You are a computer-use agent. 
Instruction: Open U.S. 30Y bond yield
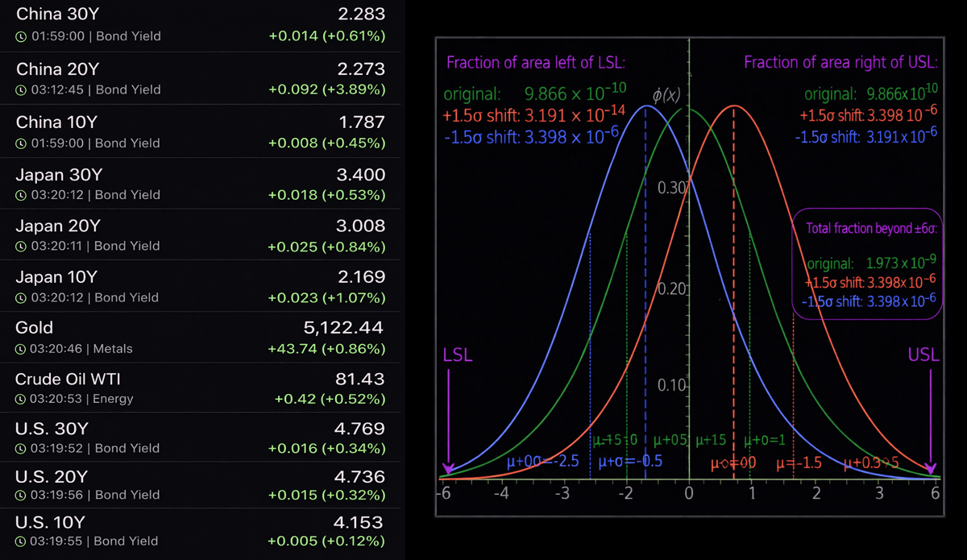(200, 437)
